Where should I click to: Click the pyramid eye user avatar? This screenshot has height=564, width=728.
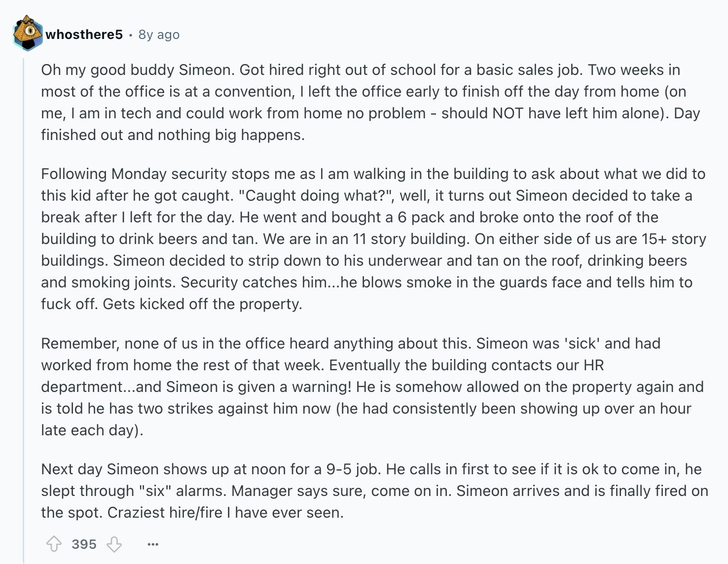[27, 33]
